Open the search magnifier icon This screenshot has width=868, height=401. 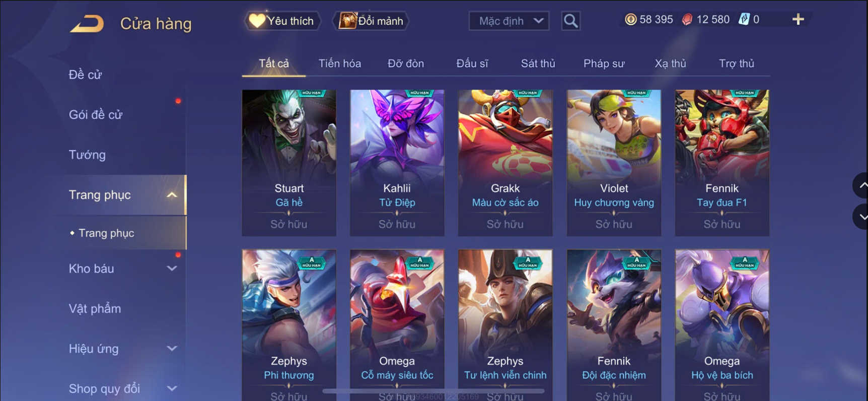(x=570, y=21)
